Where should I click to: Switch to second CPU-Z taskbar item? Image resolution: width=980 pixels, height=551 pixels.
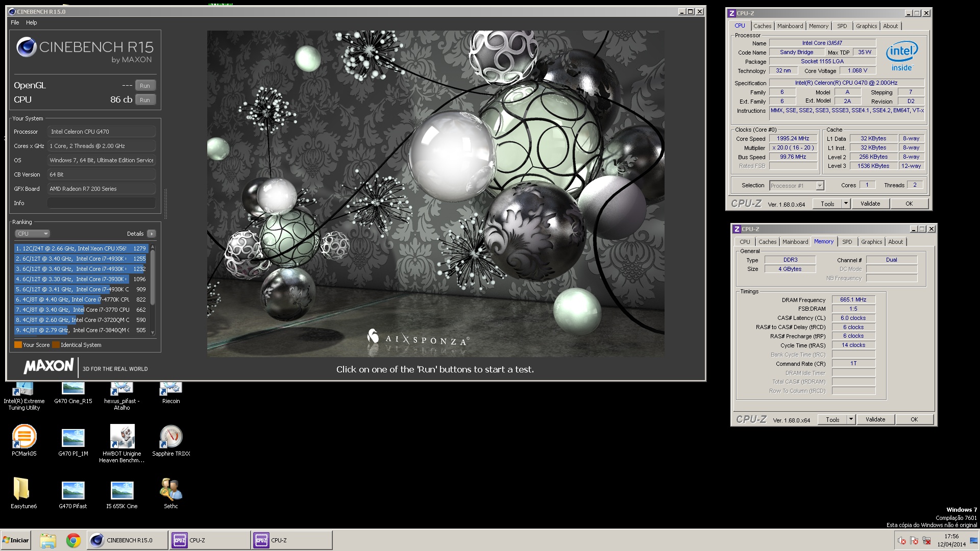pyautogui.click(x=291, y=540)
